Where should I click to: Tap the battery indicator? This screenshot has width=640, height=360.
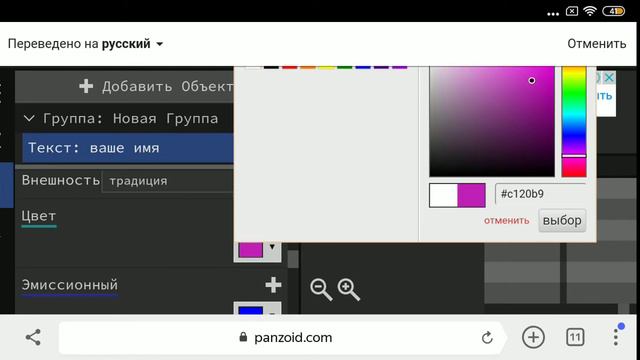(x=613, y=11)
